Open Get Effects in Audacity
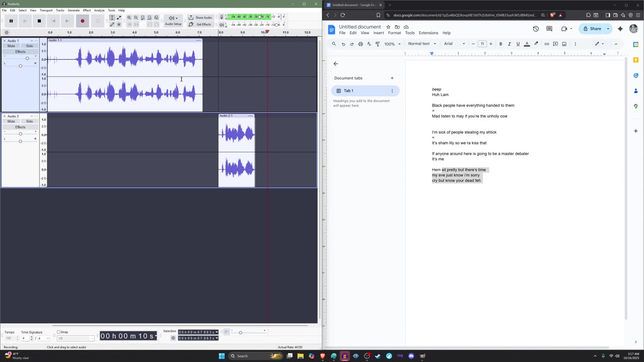Viewport: 644px width, 362px height. pyautogui.click(x=200, y=24)
